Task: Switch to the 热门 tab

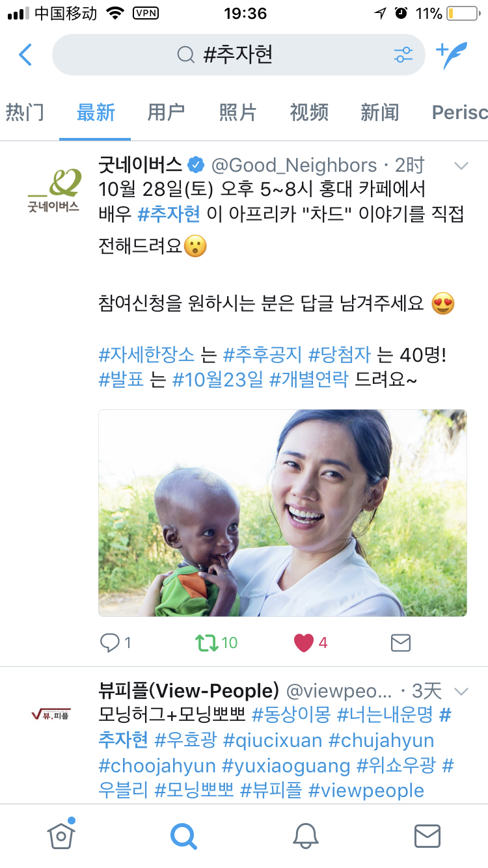Action: click(x=25, y=112)
